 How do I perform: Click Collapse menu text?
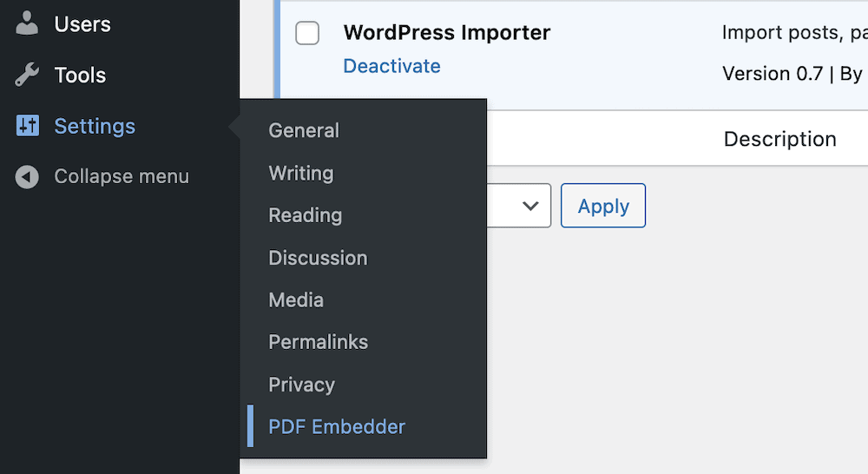pos(122,176)
